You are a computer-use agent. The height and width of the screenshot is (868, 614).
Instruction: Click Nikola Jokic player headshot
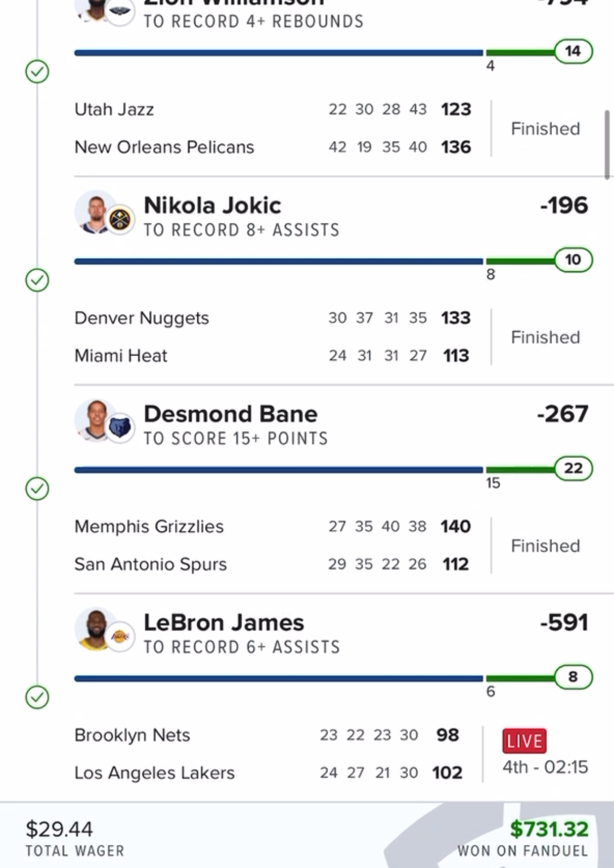point(93,211)
